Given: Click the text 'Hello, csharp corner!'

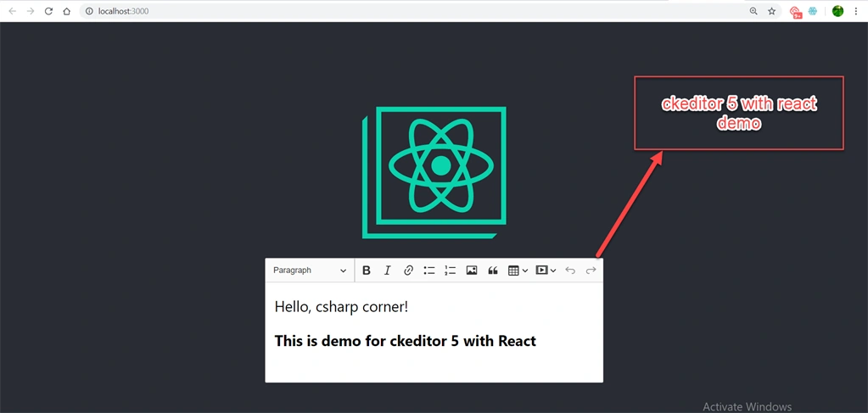Looking at the screenshot, I should tap(341, 306).
